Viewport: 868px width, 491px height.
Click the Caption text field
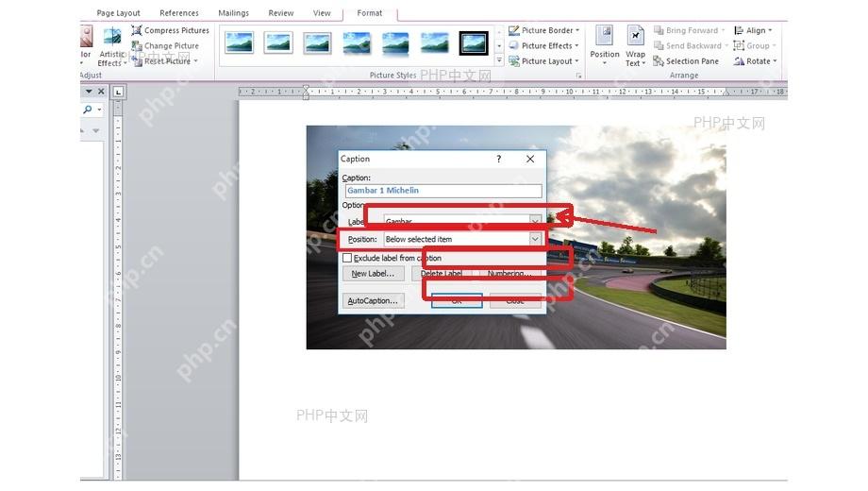[x=442, y=191]
